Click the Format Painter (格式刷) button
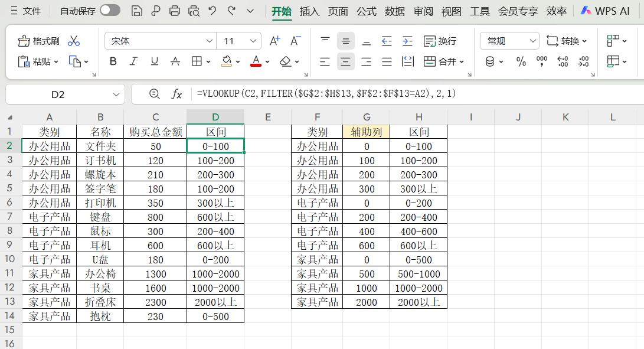Screen dimensions: 644x349 (x=39, y=41)
